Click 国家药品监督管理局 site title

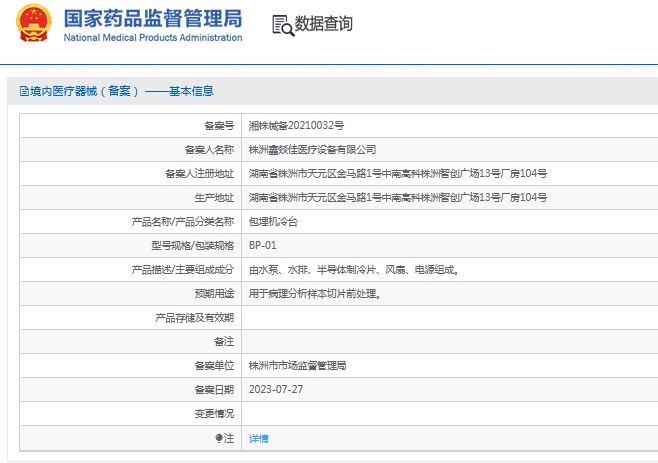coord(153,18)
